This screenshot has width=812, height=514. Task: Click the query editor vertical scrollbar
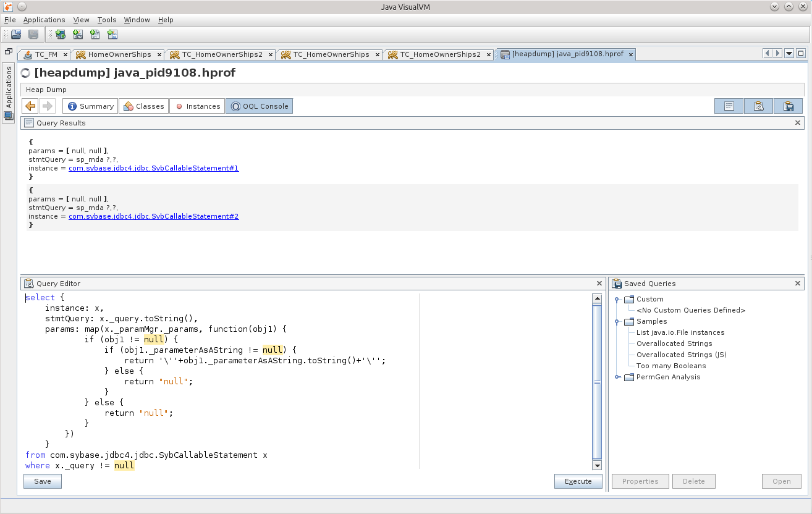click(597, 383)
